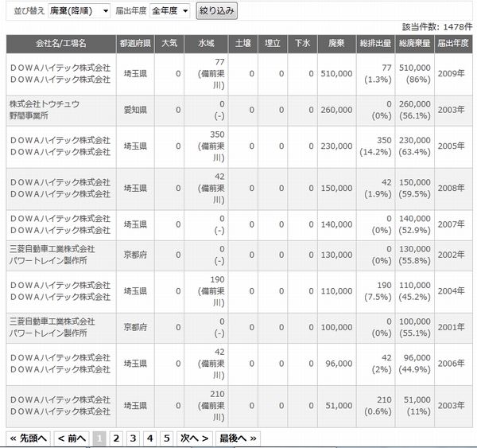This screenshot has height=448, width=477.
Task: Click the 2002年 year cell
Action: pos(453,255)
